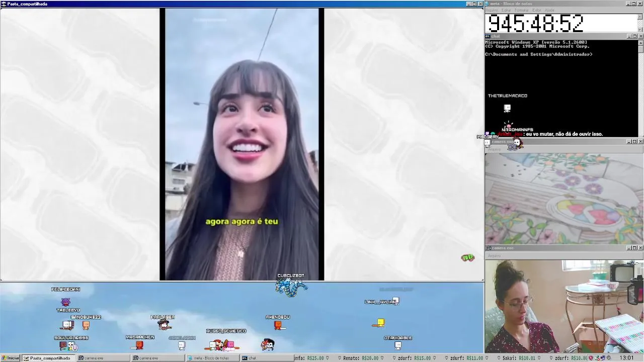The image size is (644, 362).
Task: Click the console icon in chat title bar
Action: pos(488,36)
